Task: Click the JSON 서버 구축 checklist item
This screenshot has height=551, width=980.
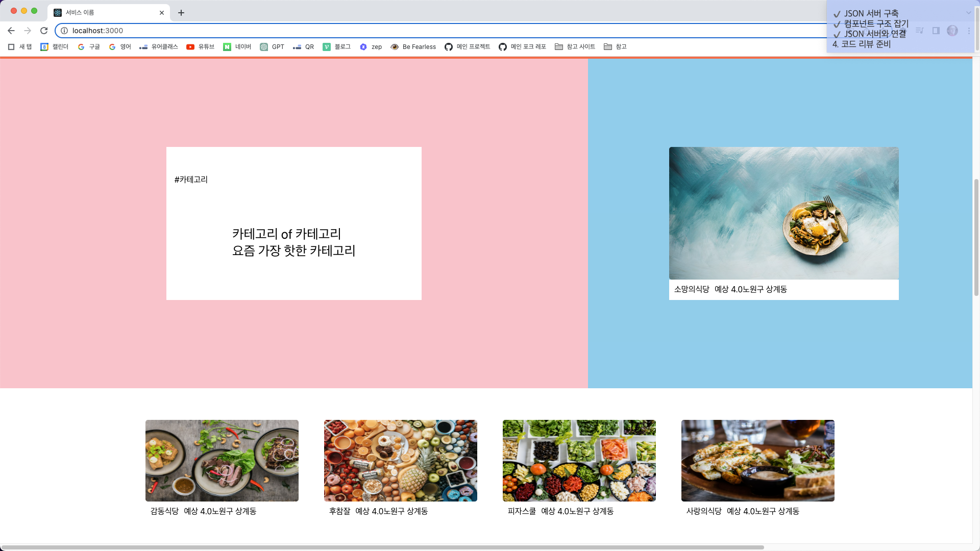Action: [866, 14]
